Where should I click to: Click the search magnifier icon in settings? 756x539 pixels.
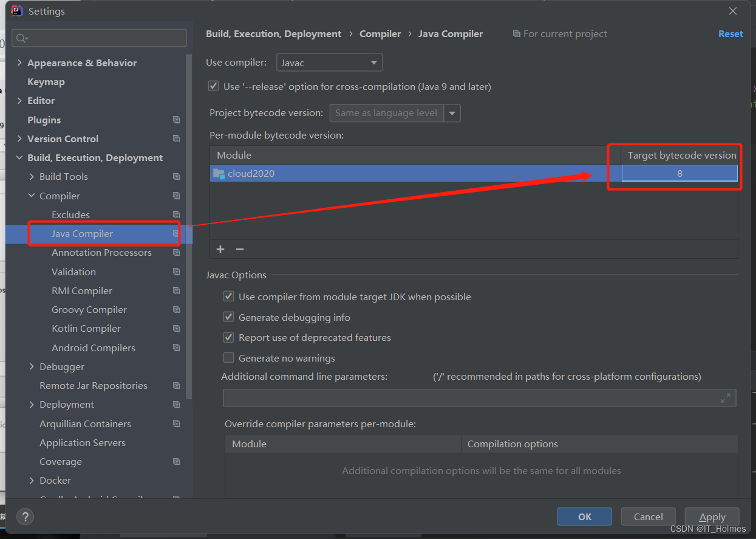(x=21, y=38)
